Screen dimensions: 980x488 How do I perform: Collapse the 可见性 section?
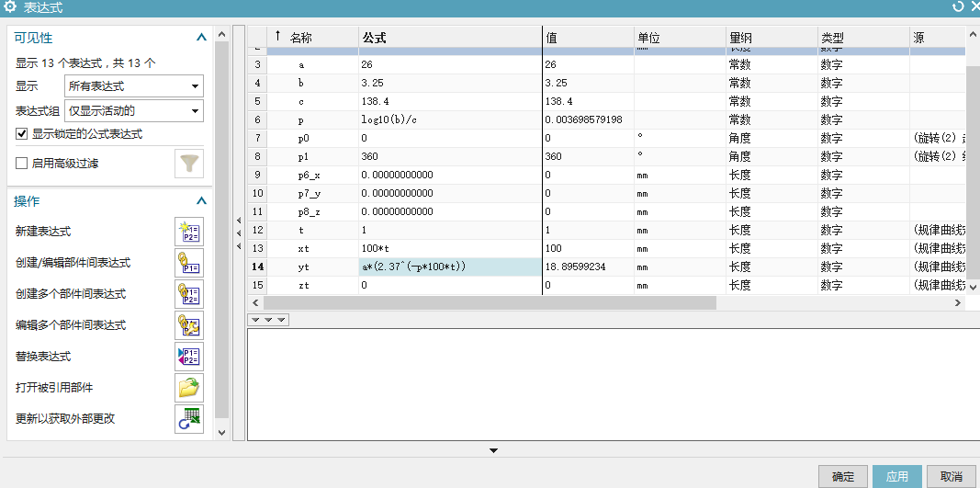201,38
